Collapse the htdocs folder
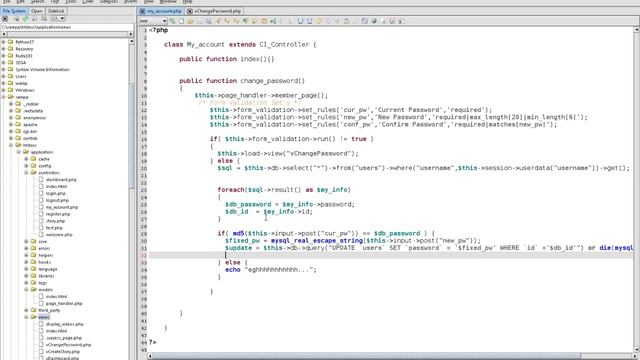Image resolution: width=640 pixels, height=360 pixels. (x=11, y=145)
